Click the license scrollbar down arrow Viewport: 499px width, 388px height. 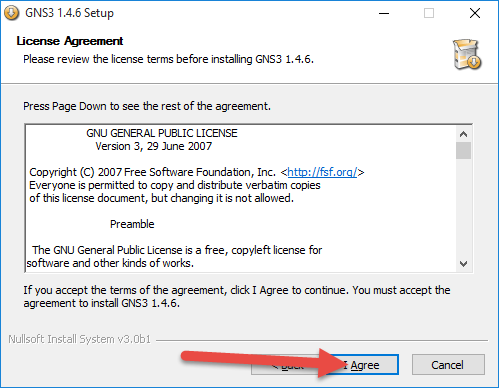463,264
